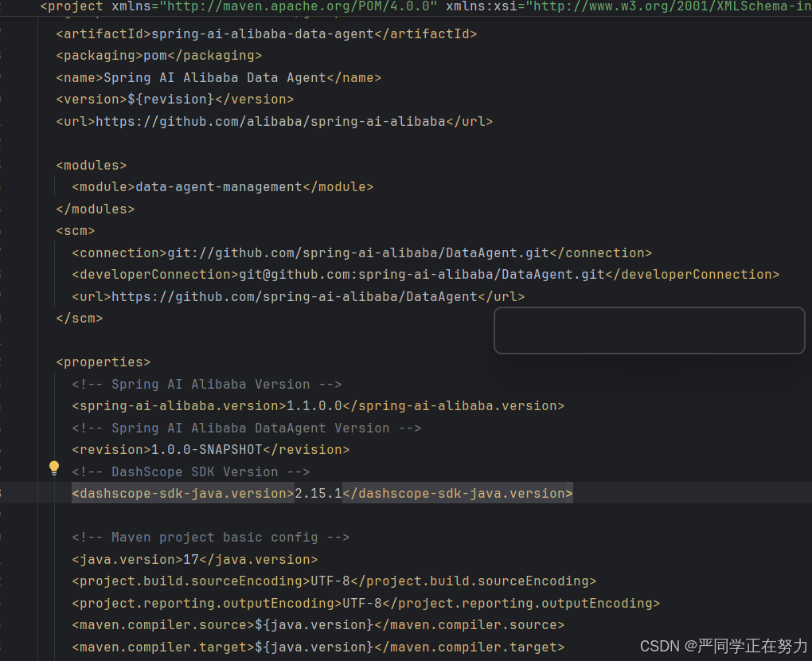The height and width of the screenshot is (661, 812).
Task: Select the name Spring AI Alibaba Data Agent line
Action: (x=219, y=78)
